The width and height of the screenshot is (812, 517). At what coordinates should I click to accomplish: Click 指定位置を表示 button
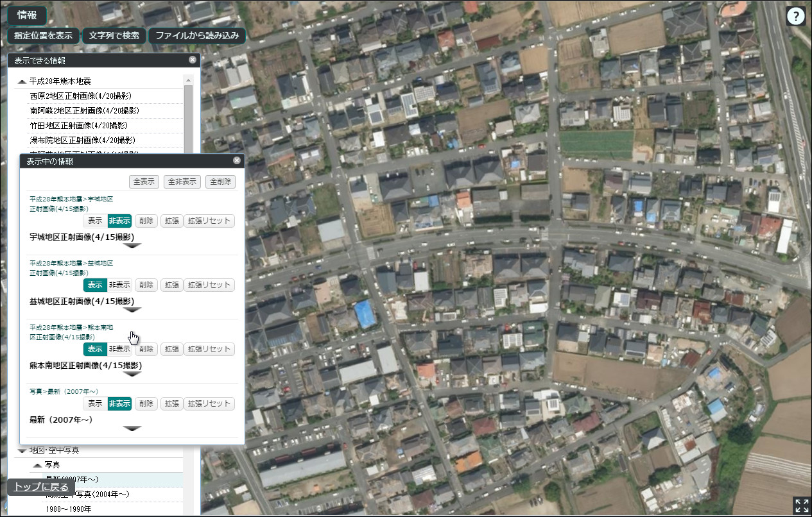43,36
